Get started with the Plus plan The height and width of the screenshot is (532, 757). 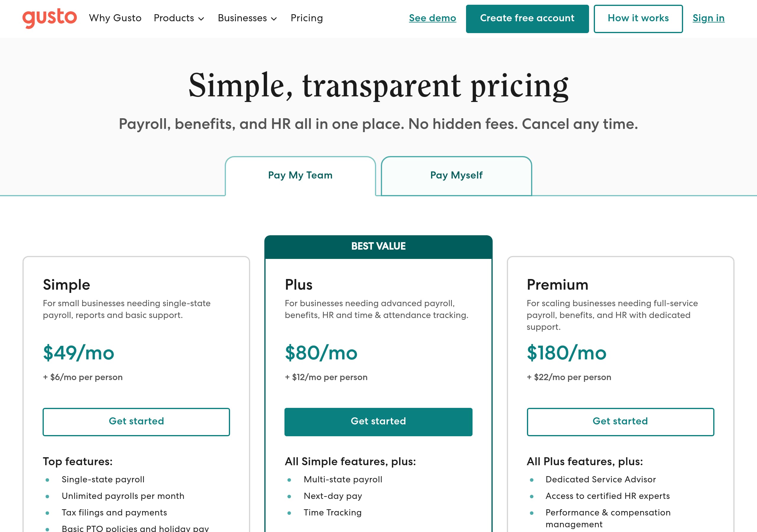378,421
